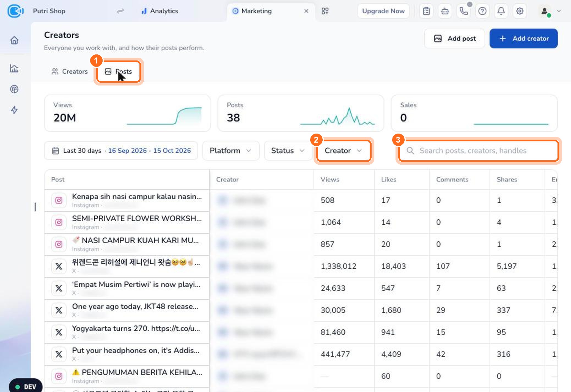571x392 pixels.
Task: Open post 'Kenapa sih nasi campur kalau nasin...'
Action: 137,197
